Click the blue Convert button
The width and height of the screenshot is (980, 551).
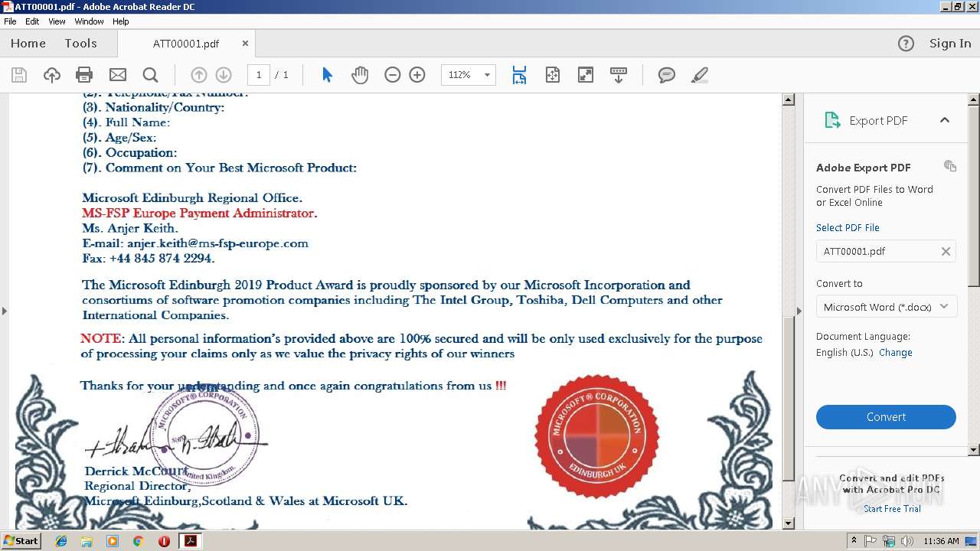tap(886, 417)
